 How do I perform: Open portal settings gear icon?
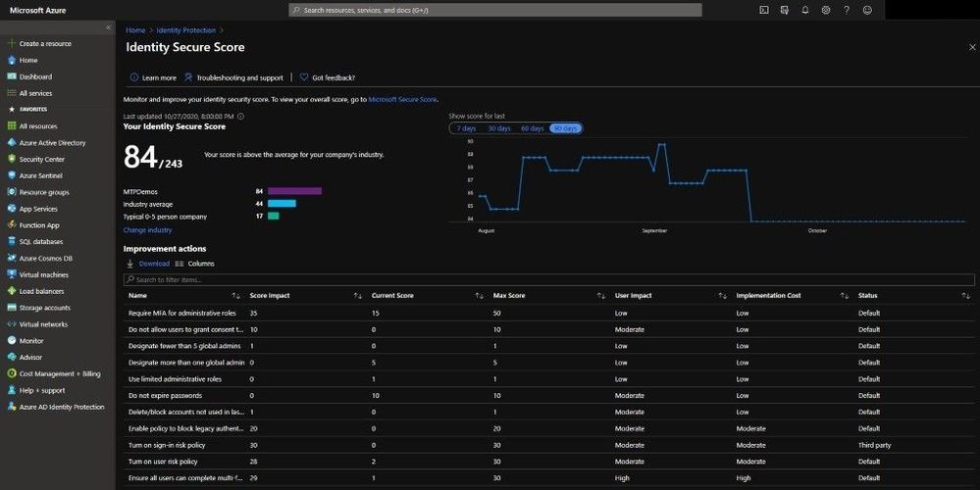tap(826, 10)
